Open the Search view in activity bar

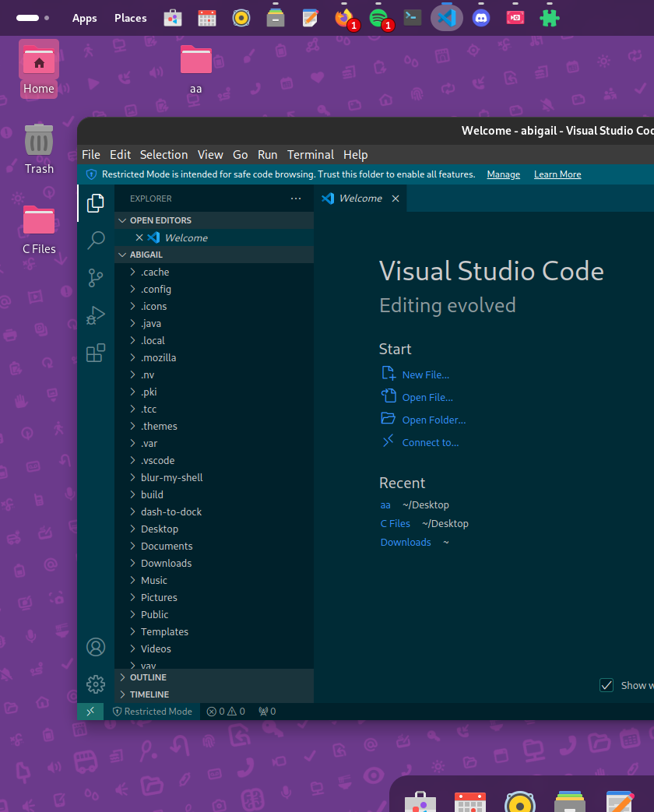tap(96, 240)
